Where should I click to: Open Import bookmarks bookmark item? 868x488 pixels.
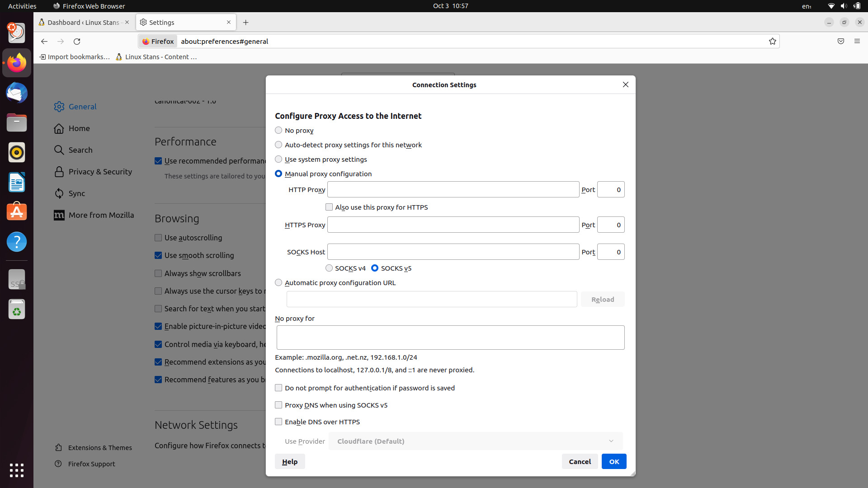click(x=75, y=56)
